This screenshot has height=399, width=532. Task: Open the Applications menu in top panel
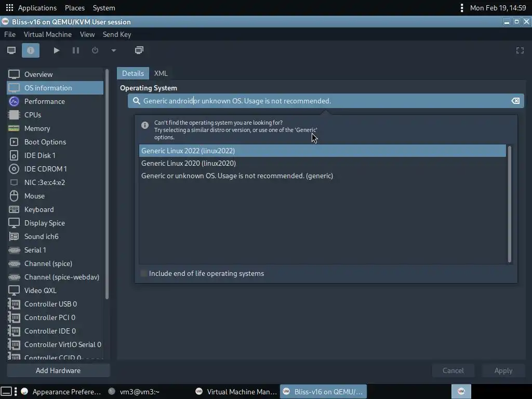tap(32, 8)
